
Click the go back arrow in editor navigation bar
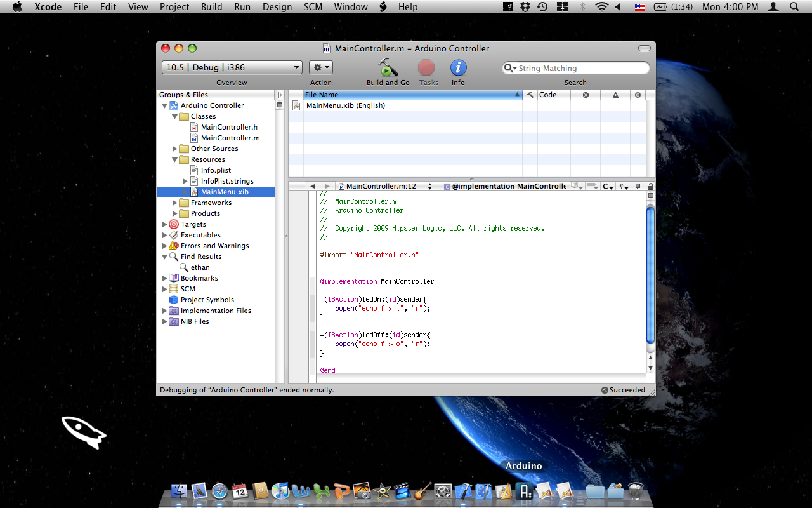click(x=312, y=187)
